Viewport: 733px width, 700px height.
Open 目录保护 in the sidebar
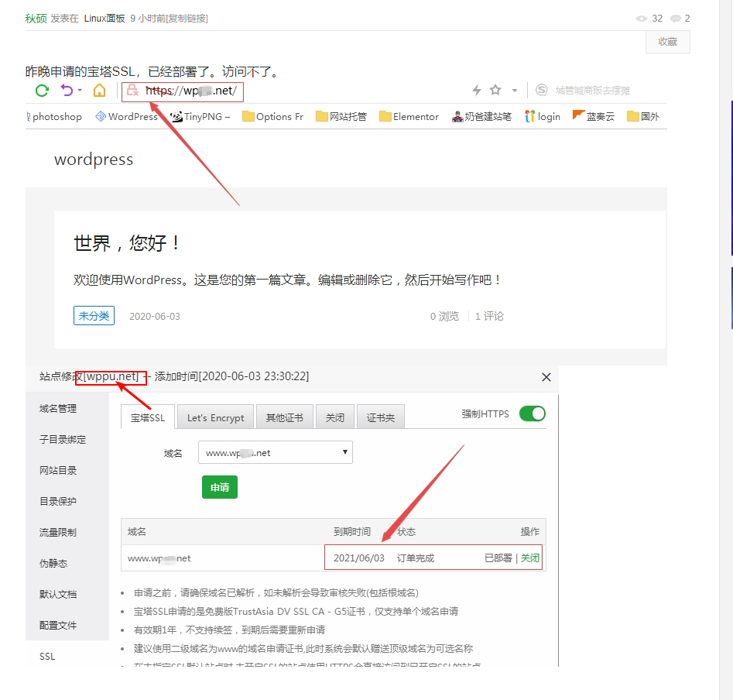pos(58,501)
